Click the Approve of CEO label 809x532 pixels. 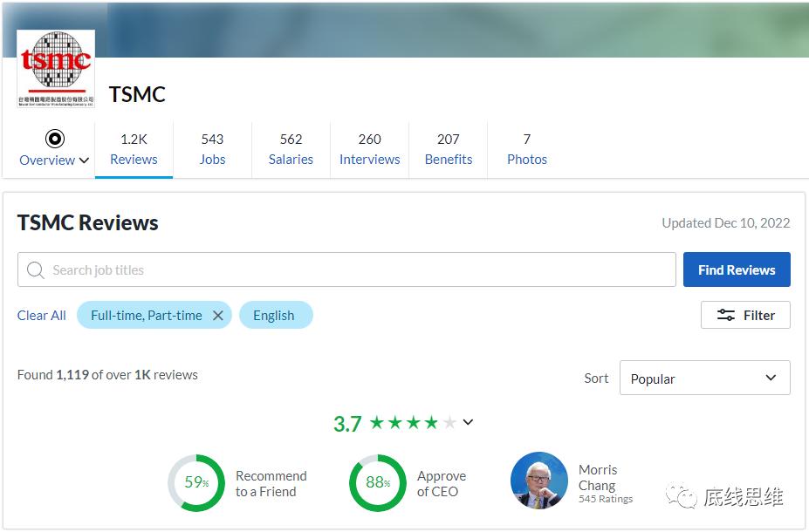click(441, 483)
